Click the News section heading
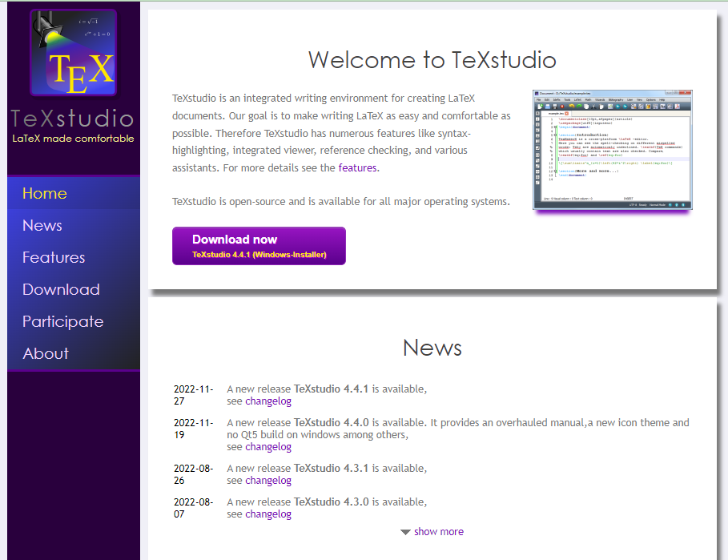Viewport: 728px width, 560px height. coord(432,348)
